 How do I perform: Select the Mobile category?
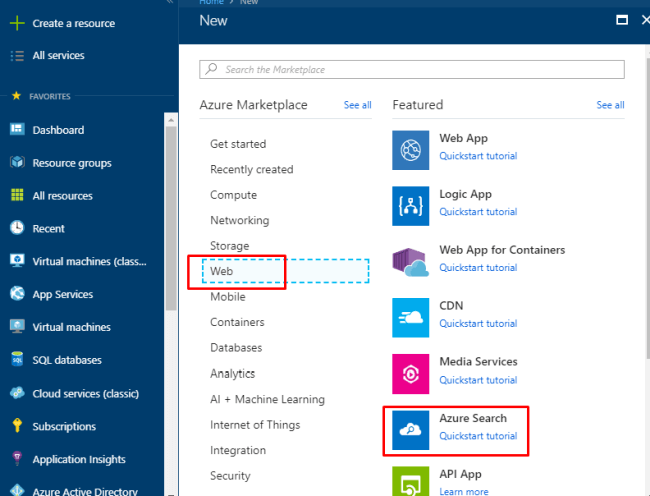pos(228,297)
